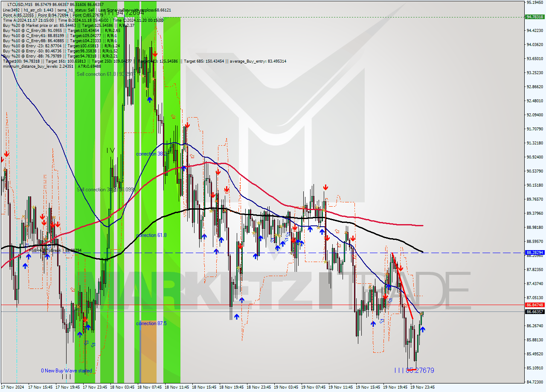Click the 92.09545 price scale value
The height and width of the screenshot is (392, 546).
pyautogui.click(x=535, y=115)
